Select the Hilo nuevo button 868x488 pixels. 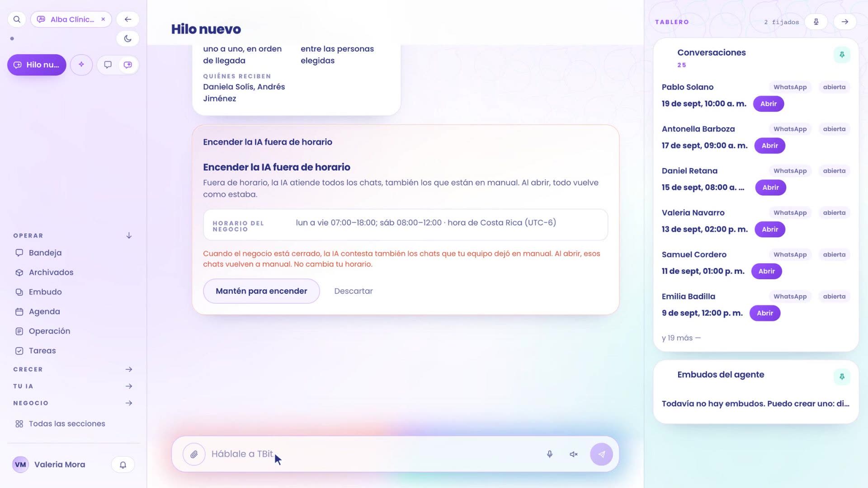tap(37, 65)
